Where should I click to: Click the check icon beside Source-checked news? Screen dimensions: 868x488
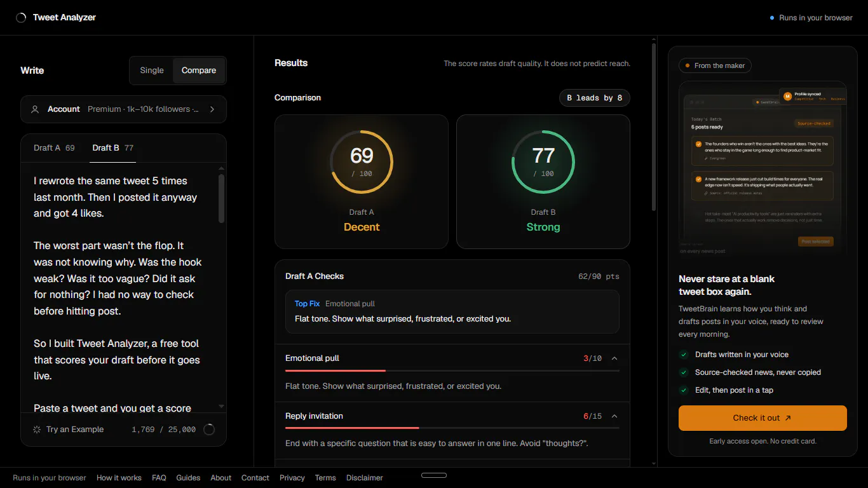[x=684, y=372]
